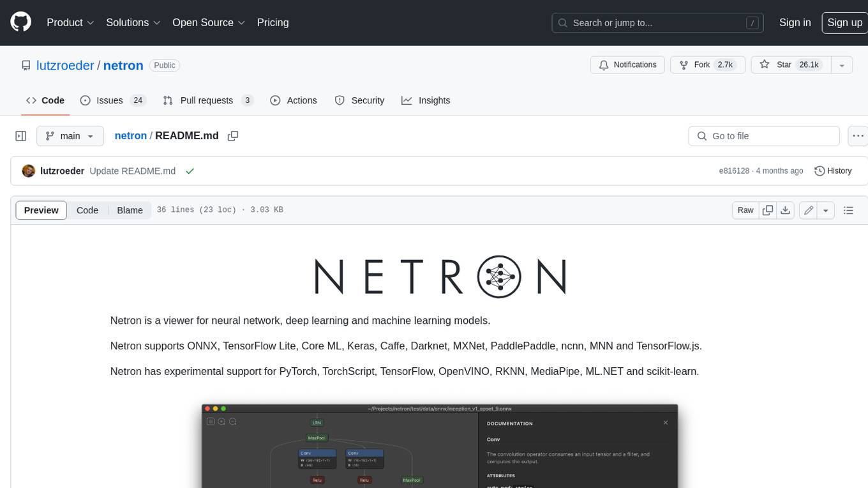Open the GitHub homepage logo
This screenshot has height=488, width=868.
click(x=20, y=22)
